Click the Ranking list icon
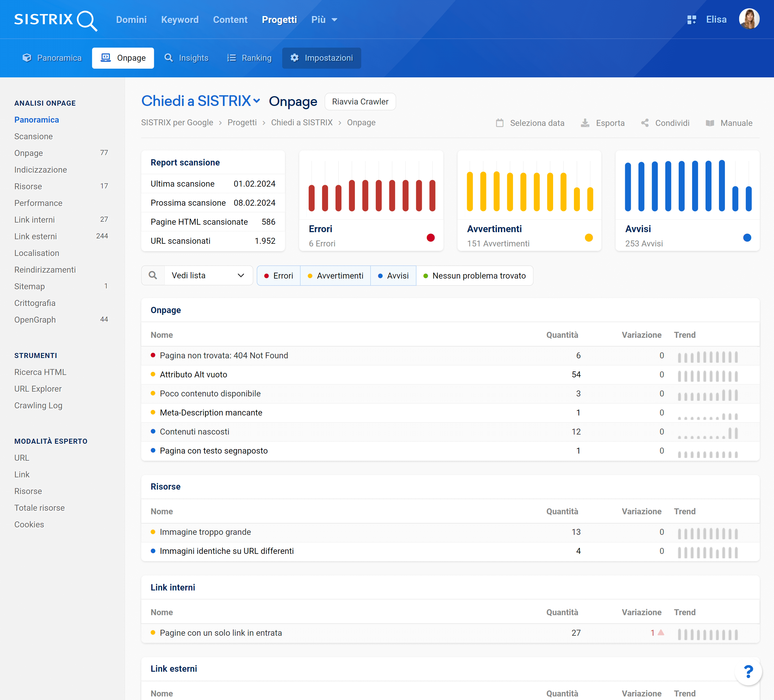774x700 pixels. coord(232,58)
